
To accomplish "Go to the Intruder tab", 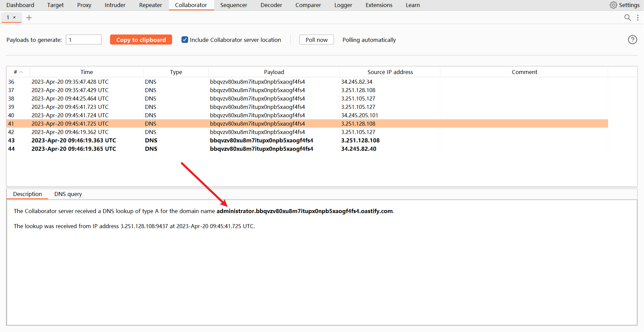I will click(x=115, y=5).
